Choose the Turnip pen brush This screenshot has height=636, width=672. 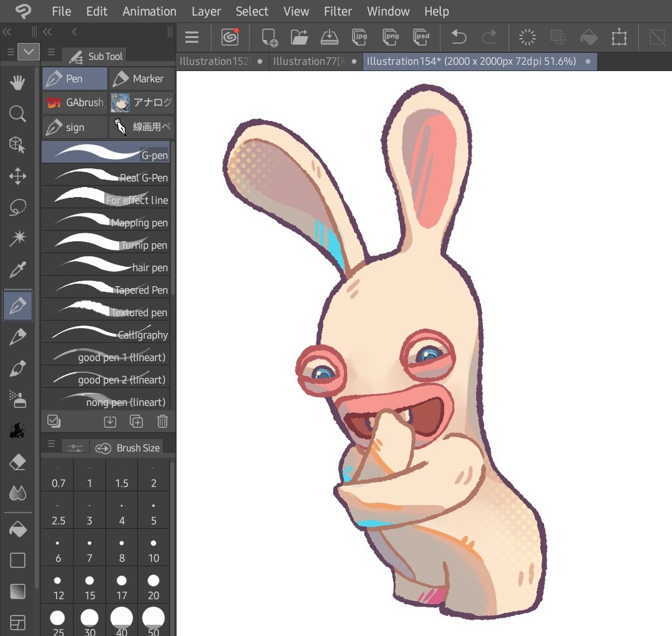point(106,243)
